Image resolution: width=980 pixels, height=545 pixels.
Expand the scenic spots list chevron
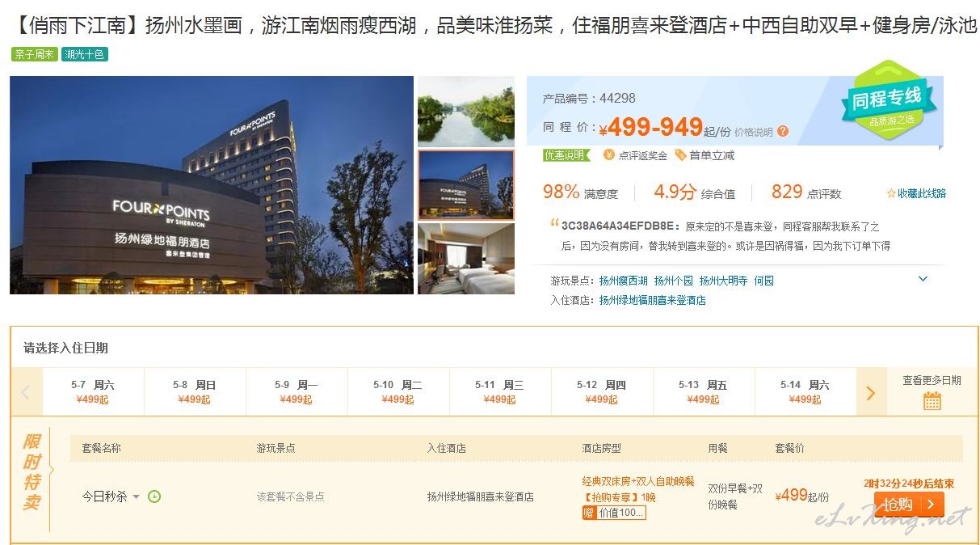click(923, 279)
